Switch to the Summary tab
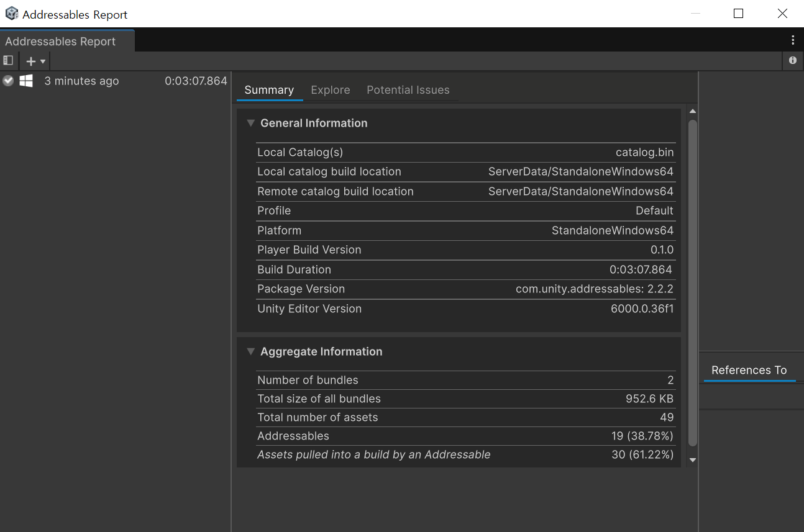The height and width of the screenshot is (532, 804). (x=269, y=90)
